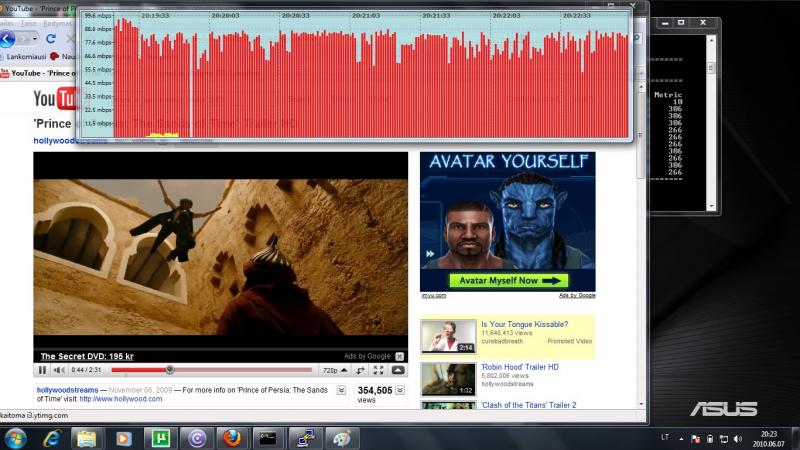This screenshot has height=450, width=800.
Task: Close the Ads by Google overlay
Action: [399, 356]
